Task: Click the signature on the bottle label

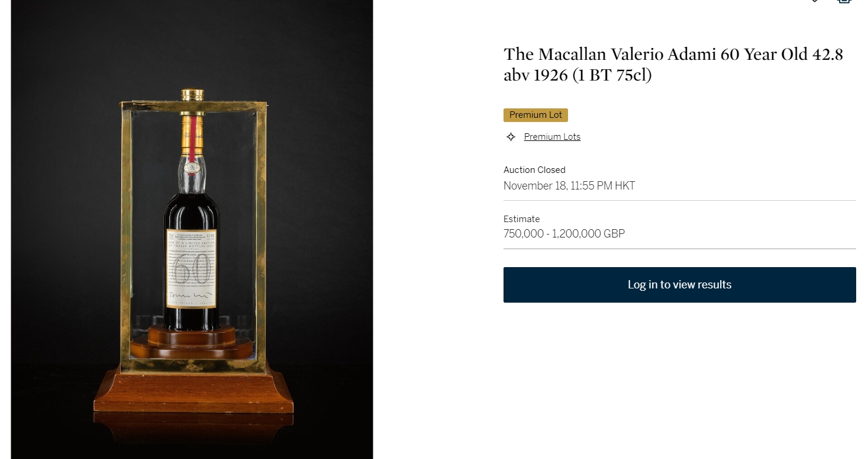Action: 187,293
